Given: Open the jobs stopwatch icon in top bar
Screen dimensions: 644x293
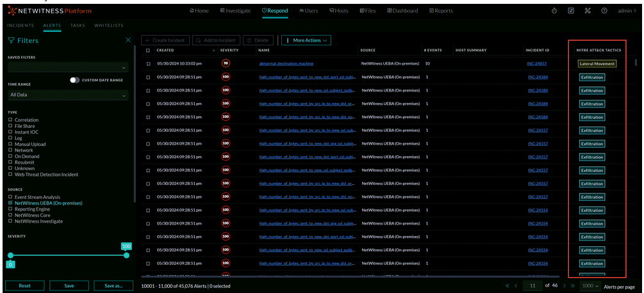Looking at the screenshot, I should click(x=554, y=11).
